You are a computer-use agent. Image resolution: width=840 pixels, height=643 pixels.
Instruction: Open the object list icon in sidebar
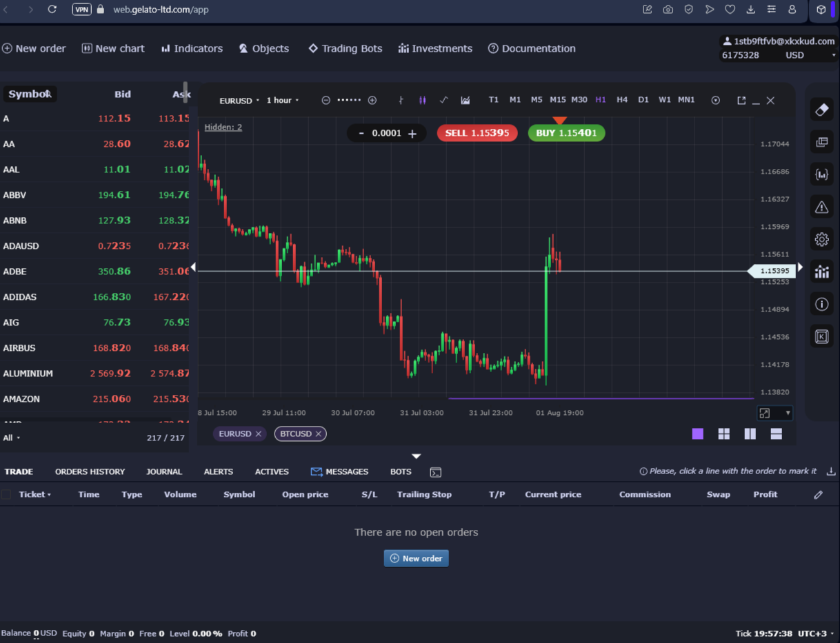[x=821, y=142]
